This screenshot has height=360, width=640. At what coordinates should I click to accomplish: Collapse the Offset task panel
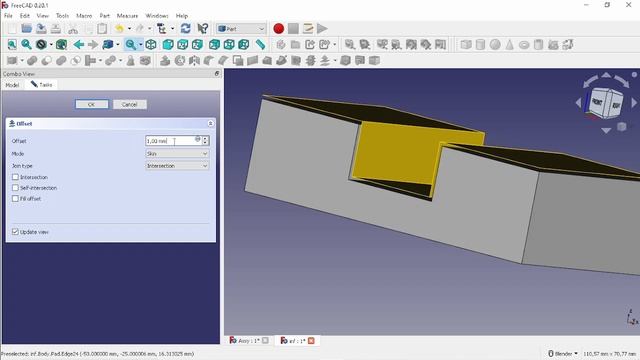tap(210, 123)
